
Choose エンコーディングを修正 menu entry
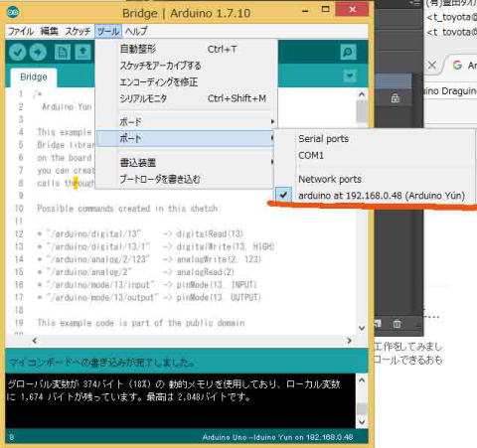[187, 81]
